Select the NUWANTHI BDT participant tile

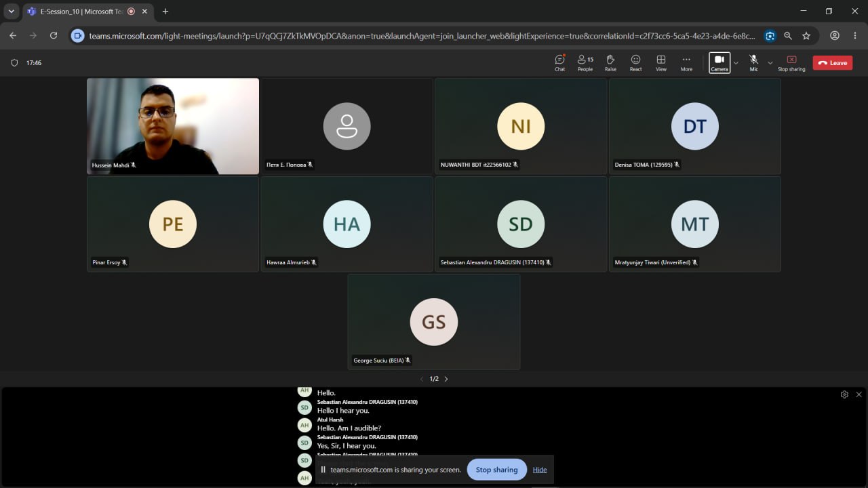pyautogui.click(x=521, y=126)
